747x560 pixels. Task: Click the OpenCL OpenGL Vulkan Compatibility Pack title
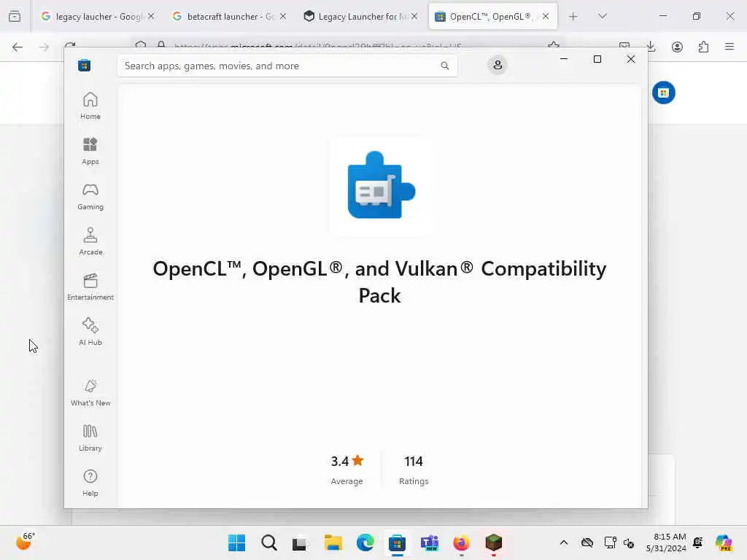click(379, 282)
